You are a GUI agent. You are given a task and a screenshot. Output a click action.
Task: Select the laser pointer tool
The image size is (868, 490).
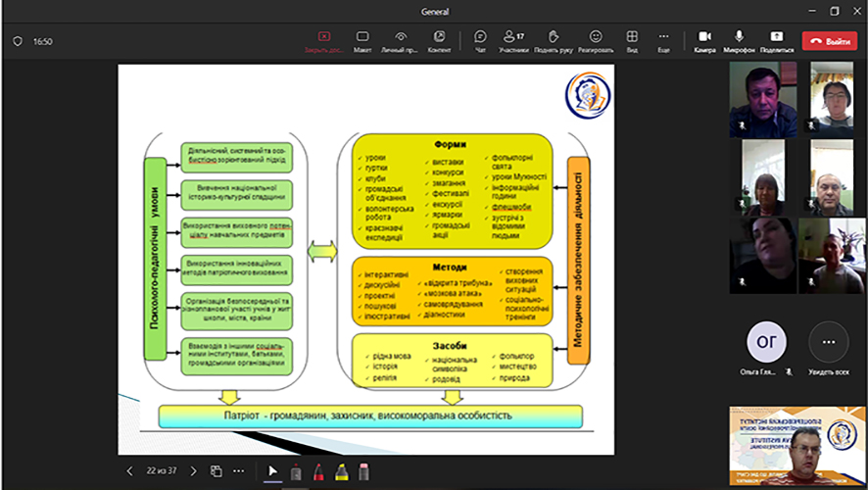tap(295, 471)
